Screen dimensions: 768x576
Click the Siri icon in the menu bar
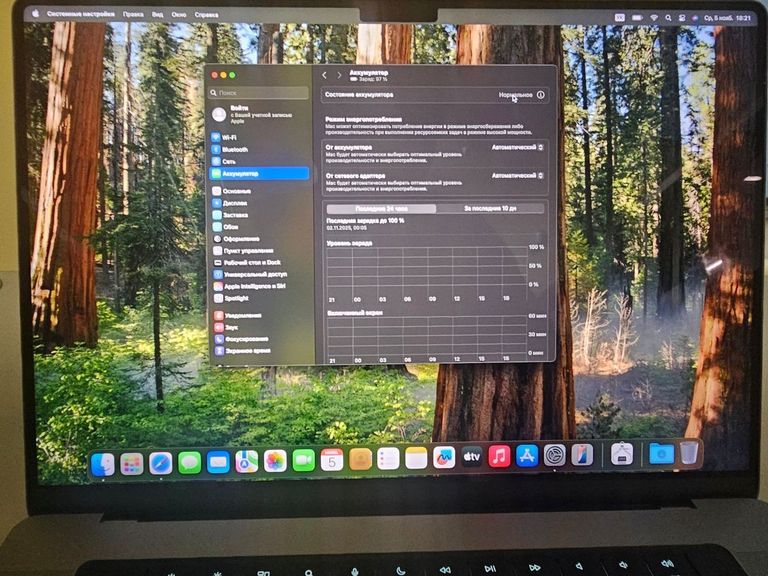pos(695,18)
